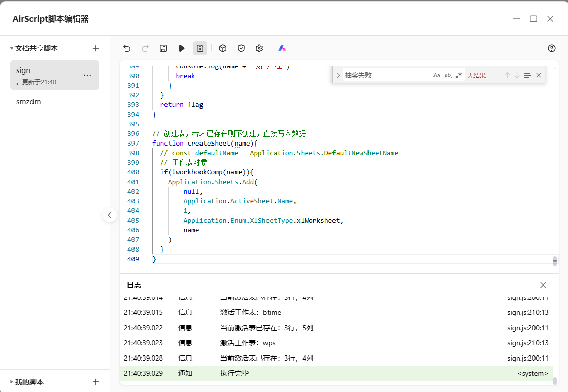Add a new shared document script
This screenshot has height=392, width=568.
click(96, 48)
